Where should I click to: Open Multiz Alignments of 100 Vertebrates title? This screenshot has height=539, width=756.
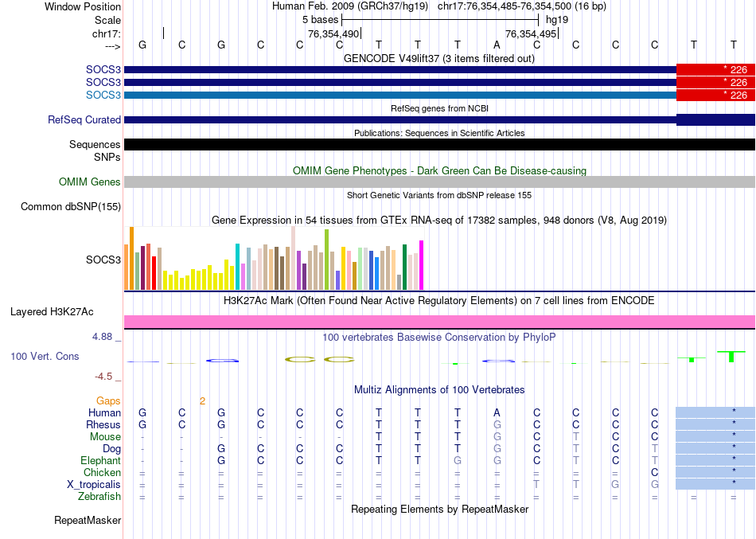[439, 389]
